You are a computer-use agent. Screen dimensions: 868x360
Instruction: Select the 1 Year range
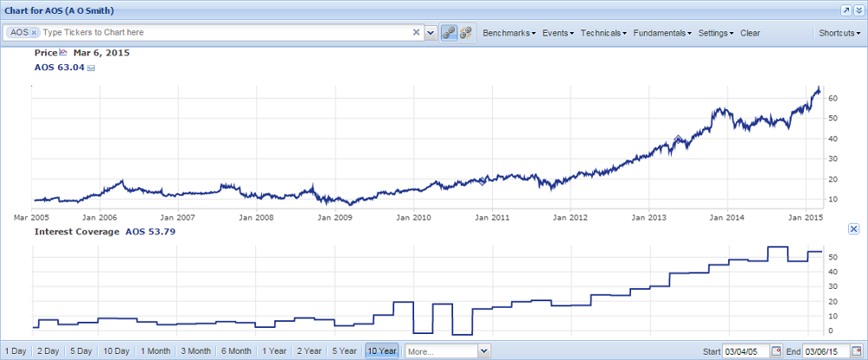pyautogui.click(x=274, y=351)
